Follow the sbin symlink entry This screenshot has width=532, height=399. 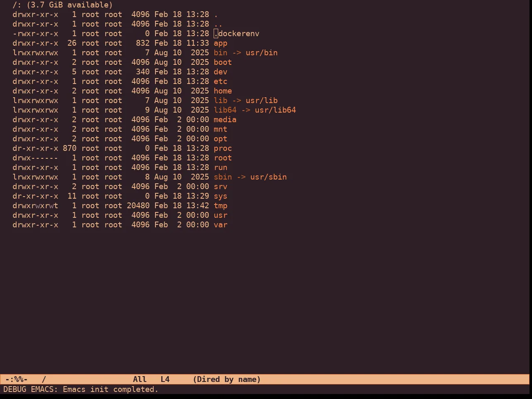(223, 177)
